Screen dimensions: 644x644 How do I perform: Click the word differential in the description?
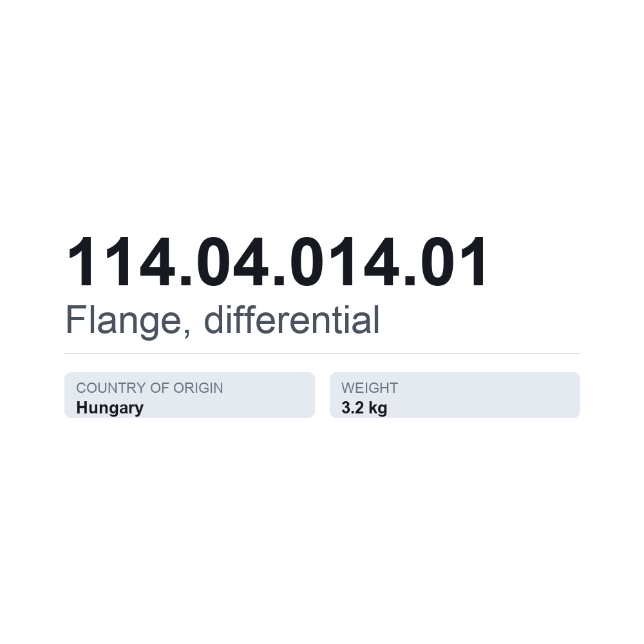pyautogui.click(x=292, y=319)
